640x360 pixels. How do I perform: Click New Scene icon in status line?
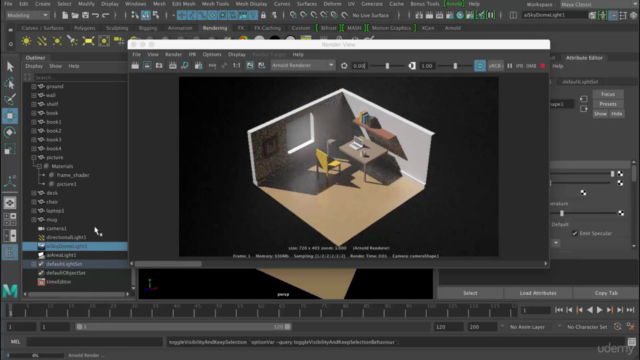click(x=65, y=15)
